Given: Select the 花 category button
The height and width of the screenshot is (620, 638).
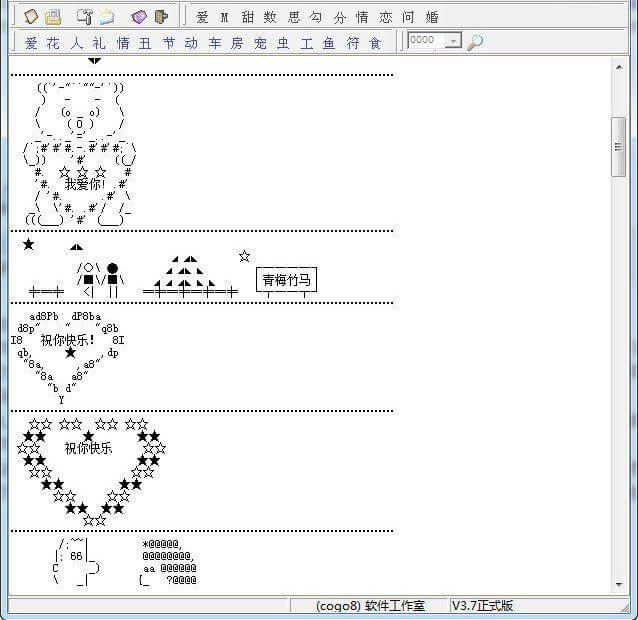Looking at the screenshot, I should (53, 43).
